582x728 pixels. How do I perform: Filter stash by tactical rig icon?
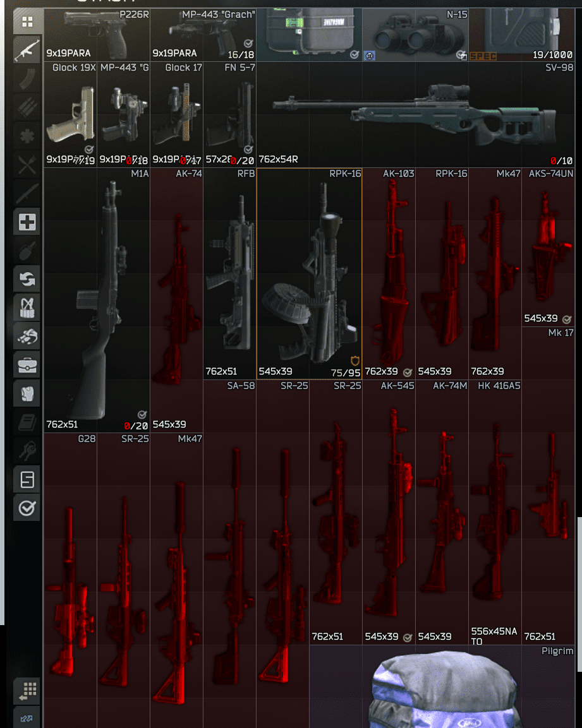point(27,308)
